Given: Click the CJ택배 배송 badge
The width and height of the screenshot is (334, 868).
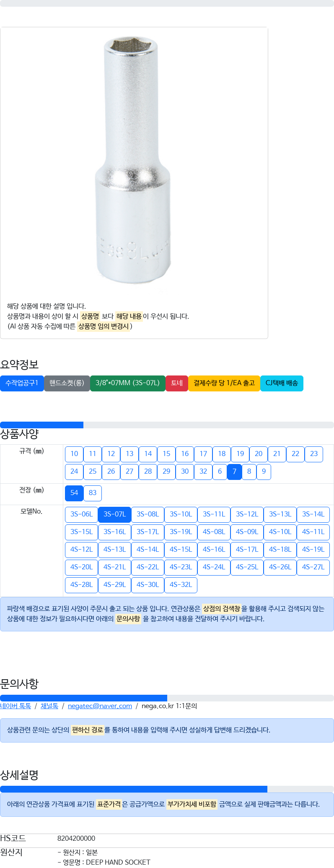Looking at the screenshot, I should (282, 383).
